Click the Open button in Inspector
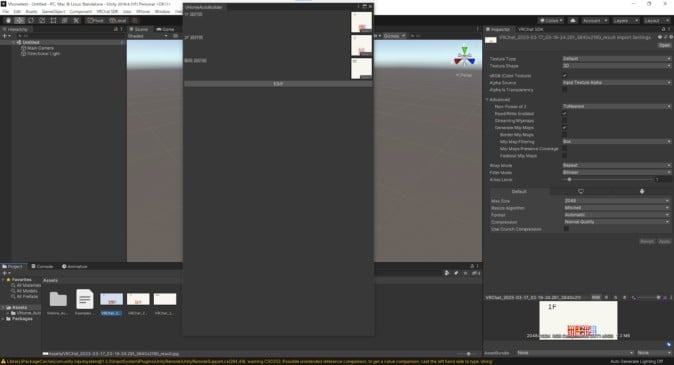Screen dimensions: 674x365 pos(664,45)
